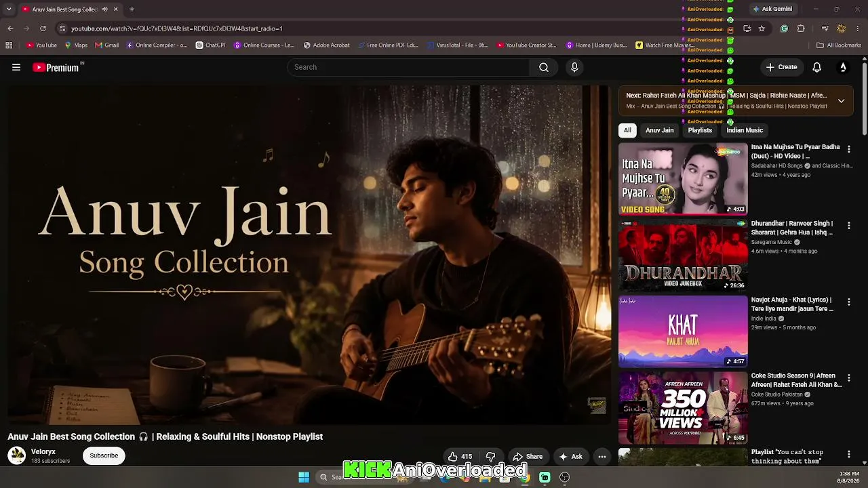Subscribe to the Veloryx channel
The image size is (868, 488).
(x=104, y=455)
